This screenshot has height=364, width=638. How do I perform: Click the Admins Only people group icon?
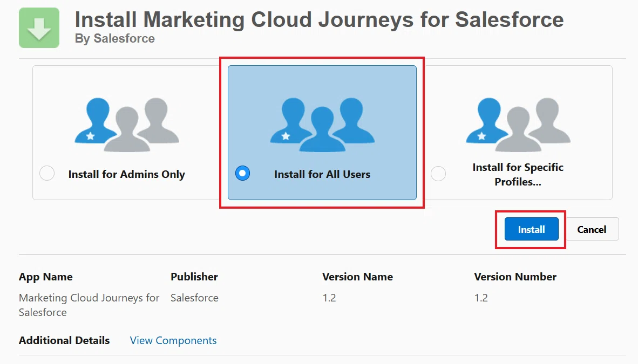(126, 125)
